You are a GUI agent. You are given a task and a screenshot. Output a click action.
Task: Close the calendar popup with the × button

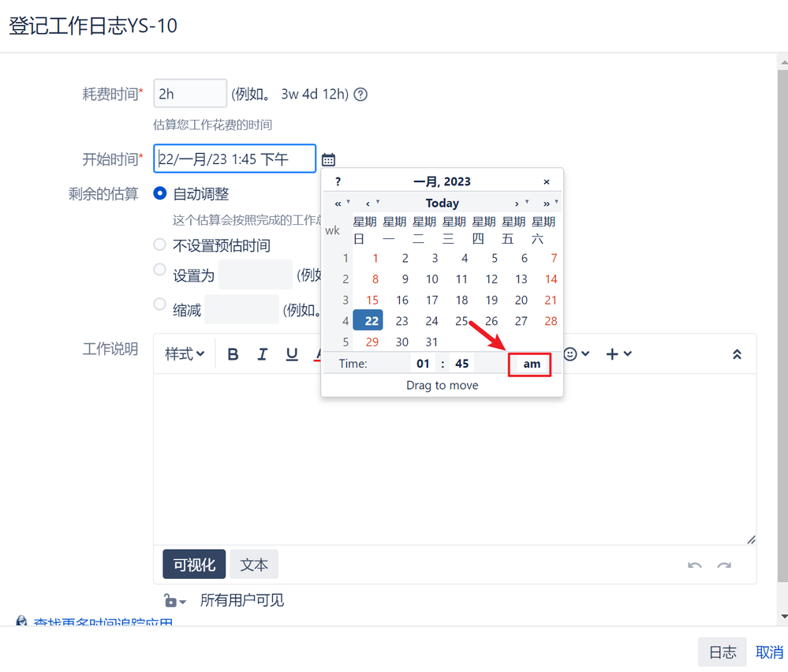547,181
